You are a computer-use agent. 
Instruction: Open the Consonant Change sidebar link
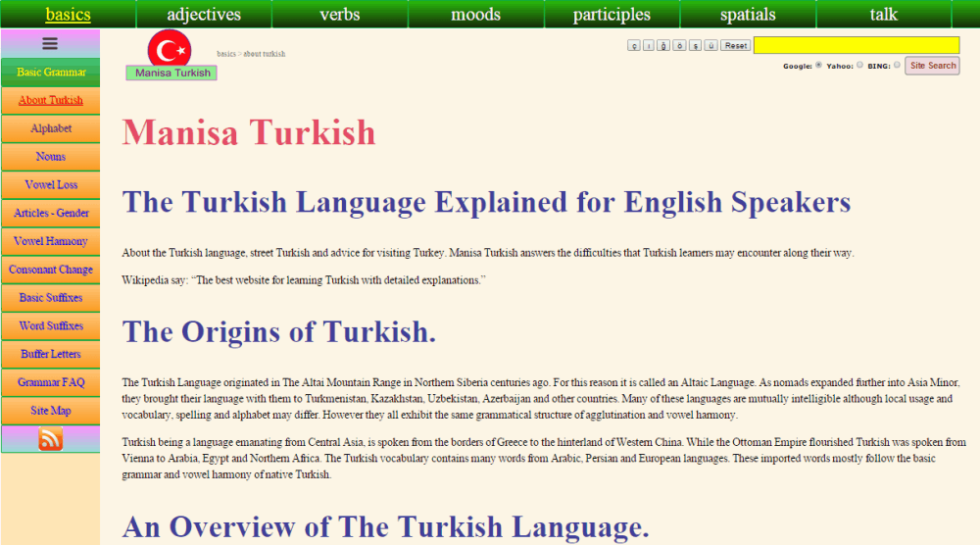tap(51, 270)
